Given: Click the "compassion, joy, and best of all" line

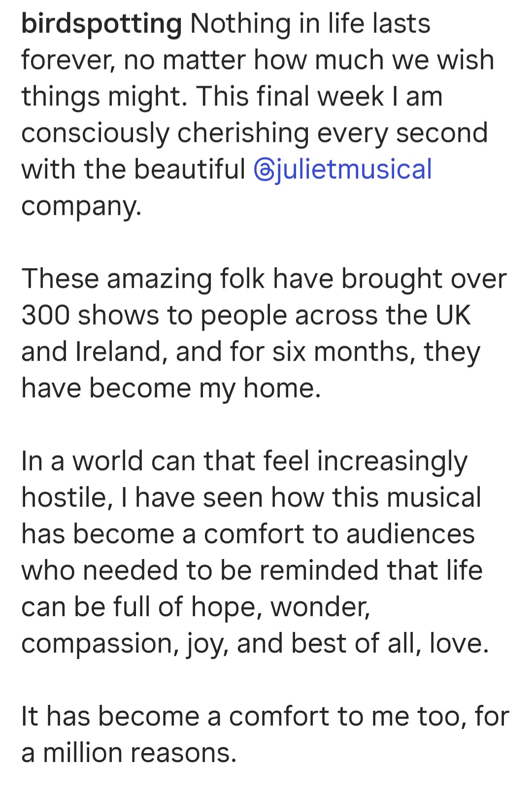Looking at the screenshot, I should (x=255, y=644).
